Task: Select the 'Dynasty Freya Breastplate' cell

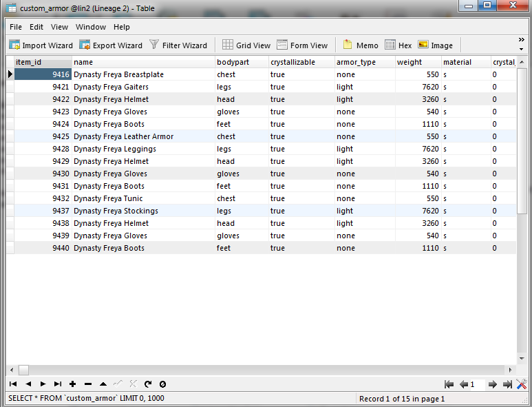Action: 144,74
